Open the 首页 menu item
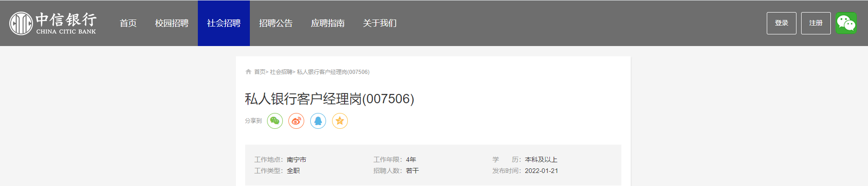The height and width of the screenshot is (186, 868). [128, 23]
